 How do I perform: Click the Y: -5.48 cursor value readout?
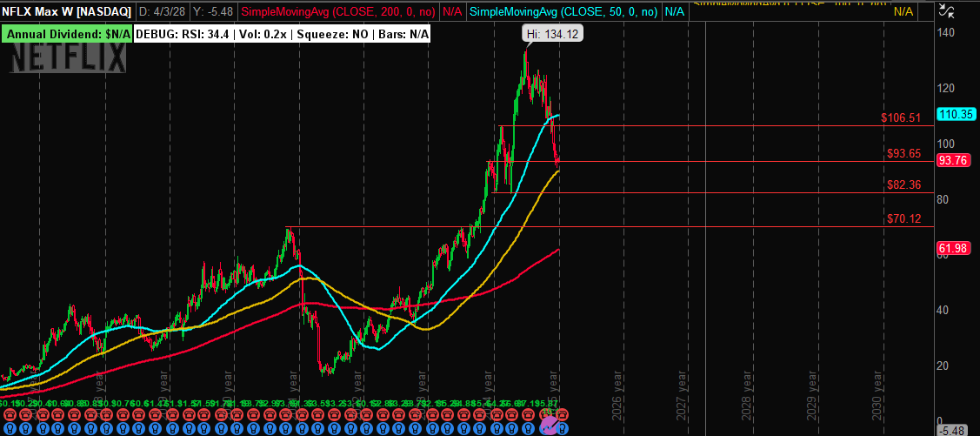(x=214, y=12)
